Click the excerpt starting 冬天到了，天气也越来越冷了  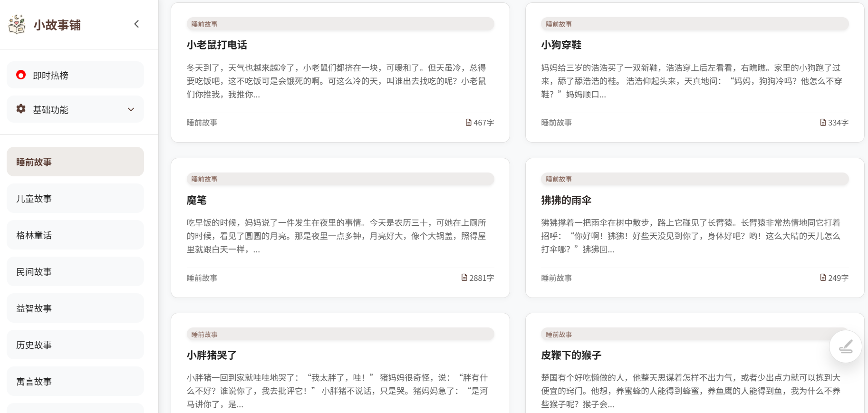[337, 81]
